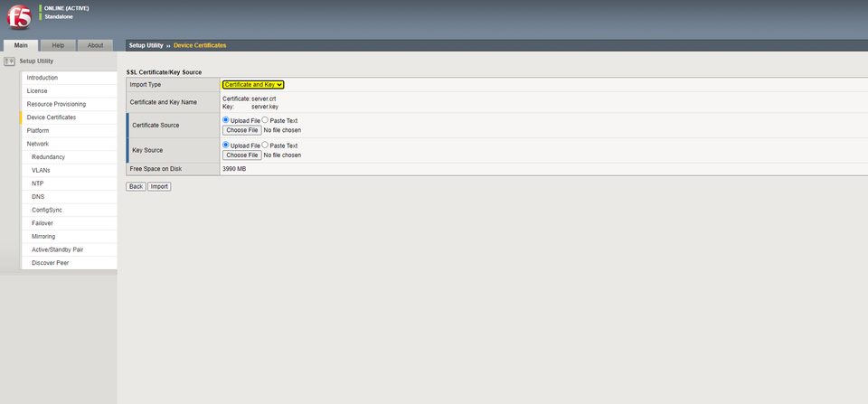Select Upload File for Key Source
868x404 pixels.
pos(226,146)
